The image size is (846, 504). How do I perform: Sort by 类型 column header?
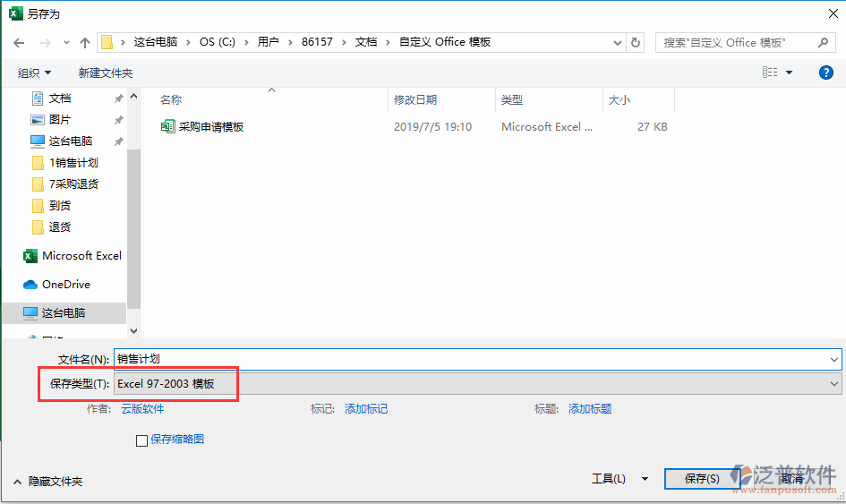click(x=511, y=100)
